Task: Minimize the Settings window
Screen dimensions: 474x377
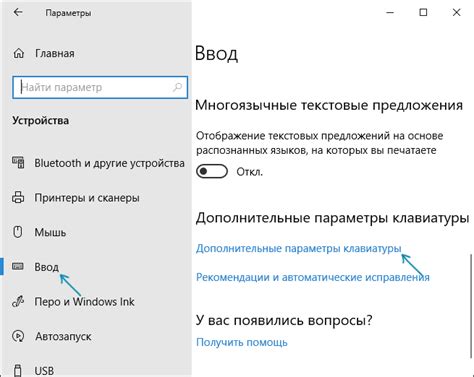Action: coord(390,12)
